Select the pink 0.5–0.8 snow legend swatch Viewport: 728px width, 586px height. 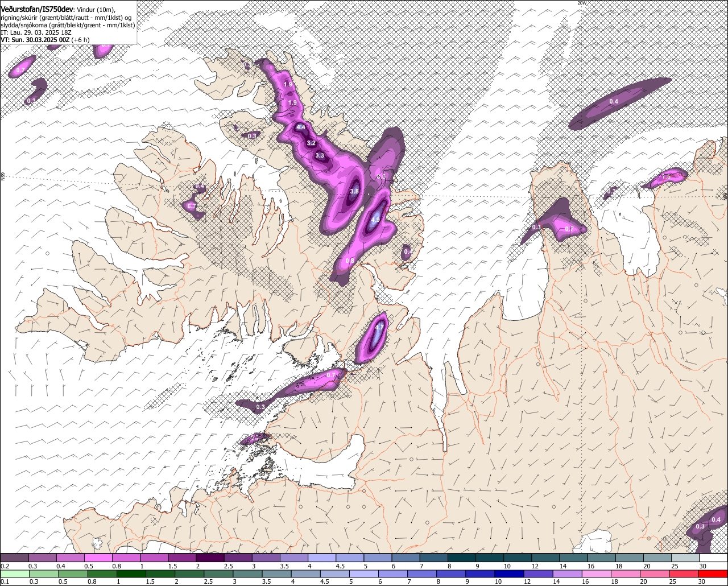tap(98, 558)
